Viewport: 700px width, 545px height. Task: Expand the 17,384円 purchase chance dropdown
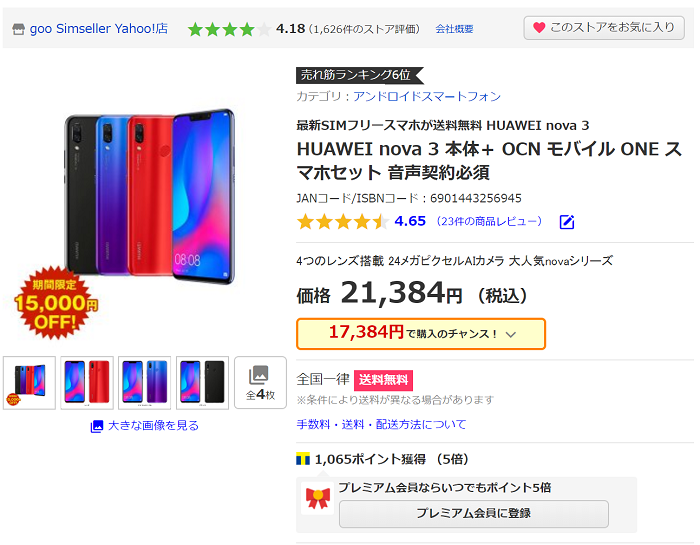tap(421, 334)
